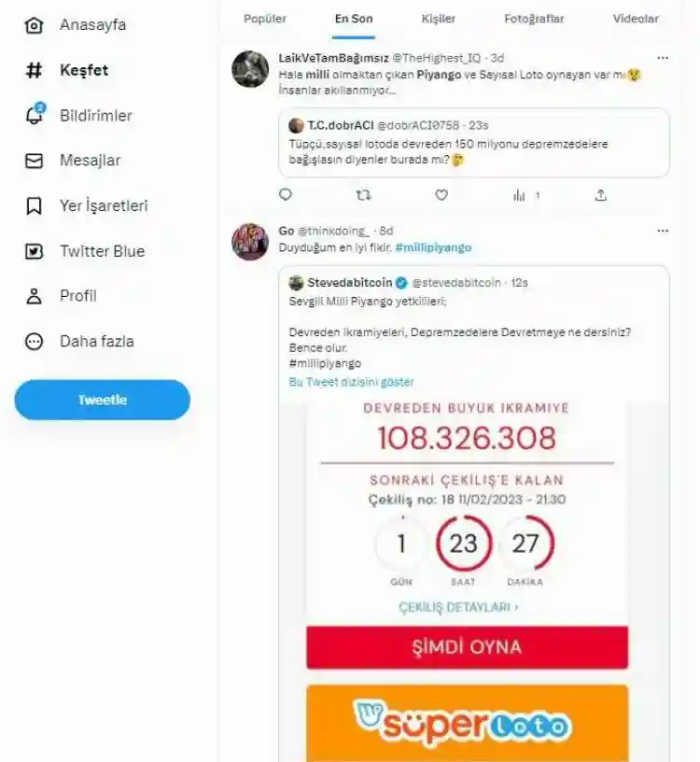The width and height of the screenshot is (700, 762).
Task: View analytics icon on first tweet
Action: click(x=520, y=195)
